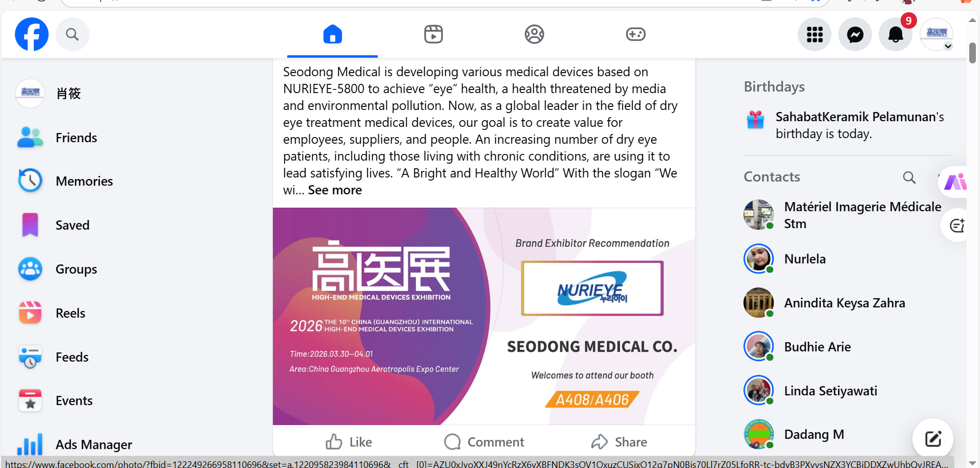Share the Seodong Medical post
This screenshot has width=980, height=468.
point(619,442)
